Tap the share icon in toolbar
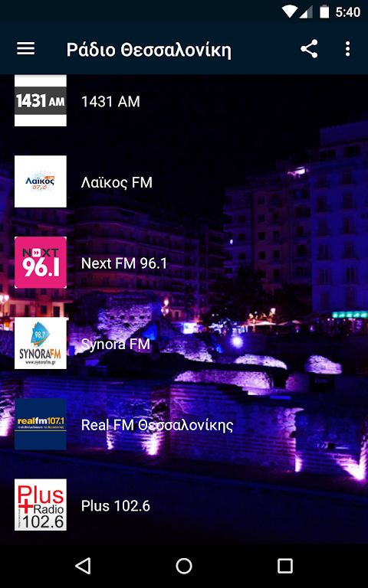This screenshot has width=368, height=588. [309, 49]
